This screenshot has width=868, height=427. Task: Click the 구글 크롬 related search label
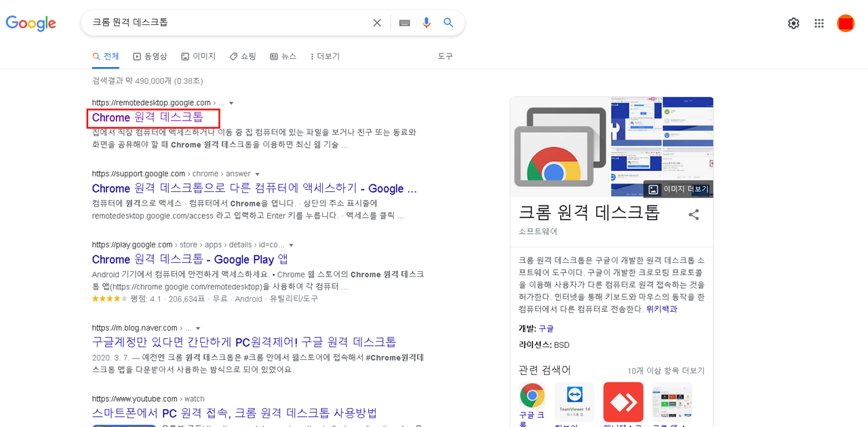pyautogui.click(x=532, y=419)
